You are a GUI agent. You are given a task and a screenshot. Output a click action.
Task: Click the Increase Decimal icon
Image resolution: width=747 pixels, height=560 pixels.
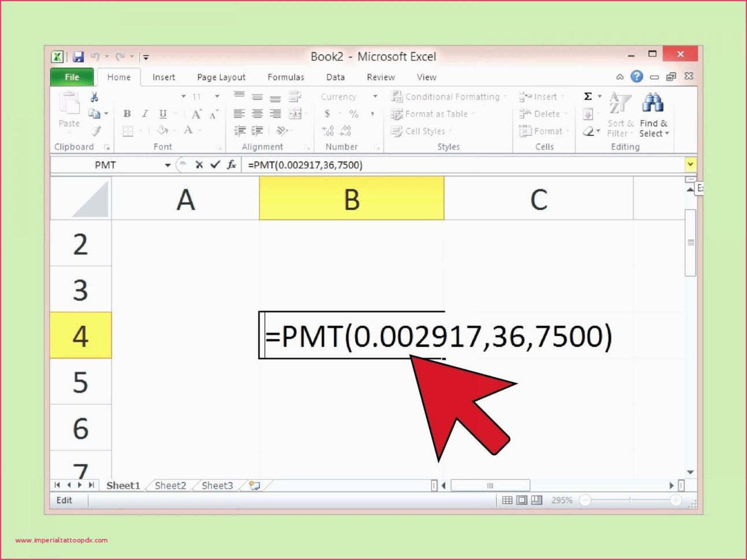pyautogui.click(x=328, y=131)
